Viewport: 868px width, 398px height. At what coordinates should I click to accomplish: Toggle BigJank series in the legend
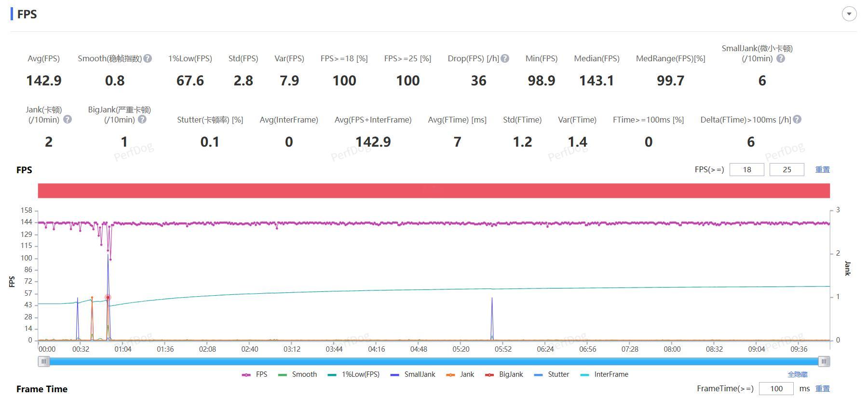[x=504, y=374]
